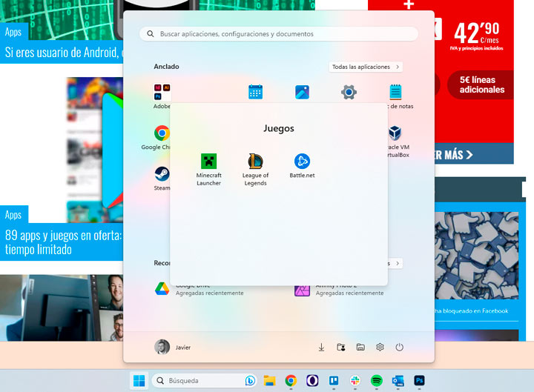
Task: Click the 42'90 price ad banner
Action: 477,36
